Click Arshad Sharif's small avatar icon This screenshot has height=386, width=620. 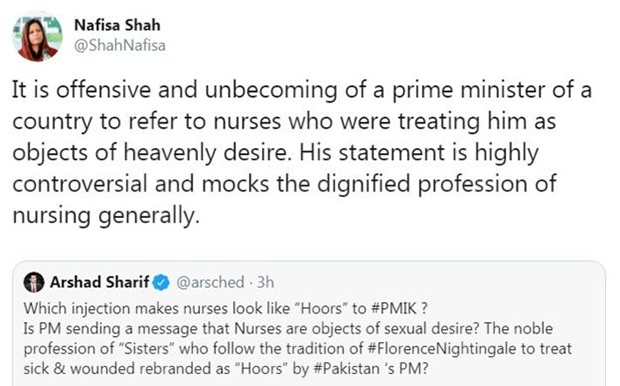34,282
